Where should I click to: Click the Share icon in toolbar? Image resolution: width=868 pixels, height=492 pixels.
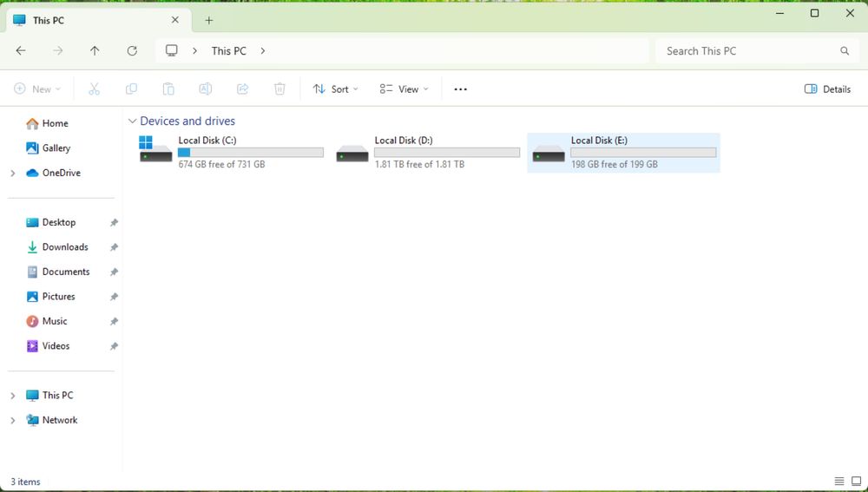pos(242,89)
